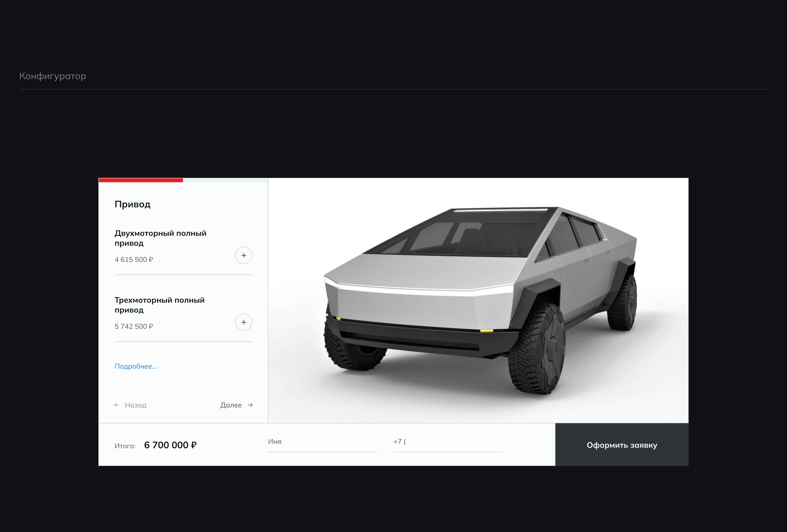
Task: Click the red progress bar segment
Action: (140, 180)
